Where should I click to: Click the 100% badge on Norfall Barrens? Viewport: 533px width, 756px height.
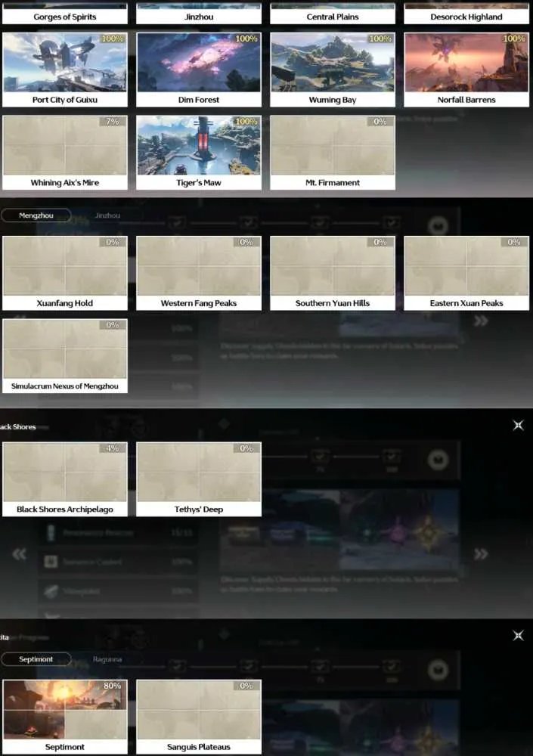click(x=514, y=39)
